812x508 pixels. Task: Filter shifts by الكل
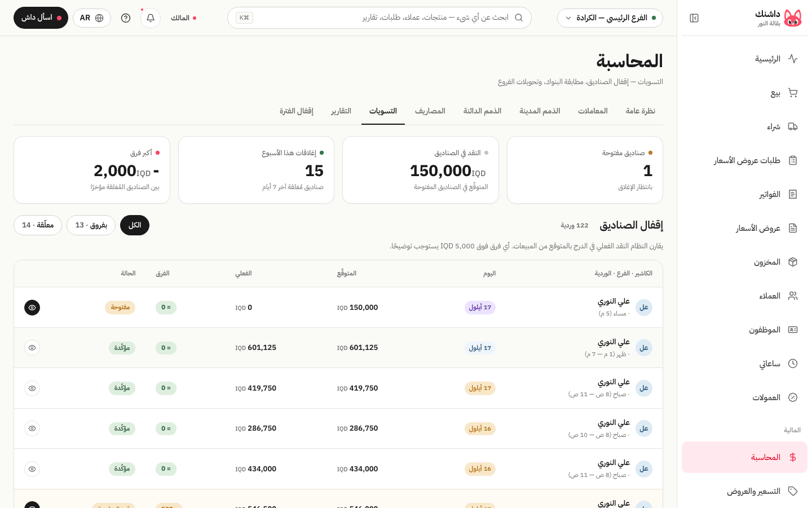[135, 225]
